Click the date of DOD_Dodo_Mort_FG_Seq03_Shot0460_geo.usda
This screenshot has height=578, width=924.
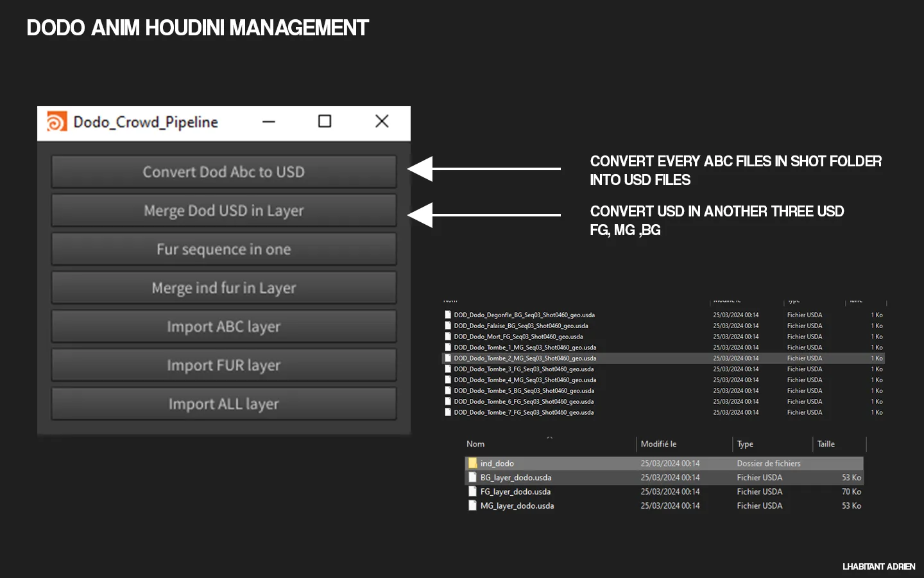[x=736, y=337]
